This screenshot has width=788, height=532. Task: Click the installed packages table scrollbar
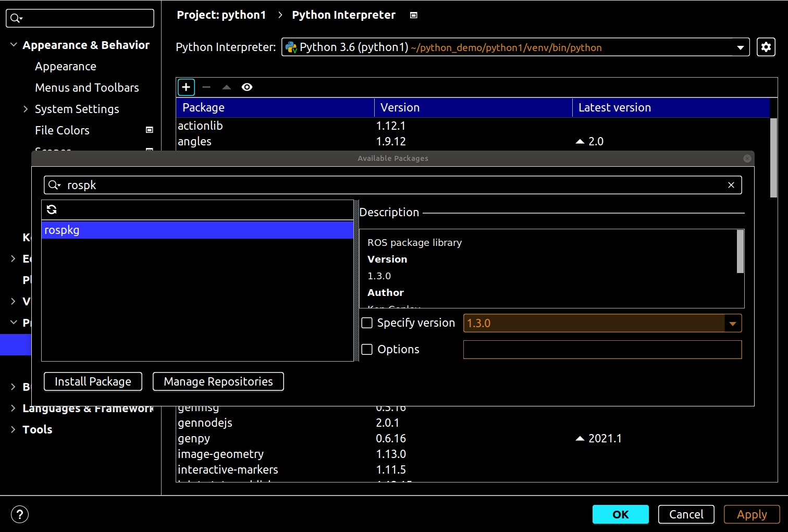tap(773, 158)
